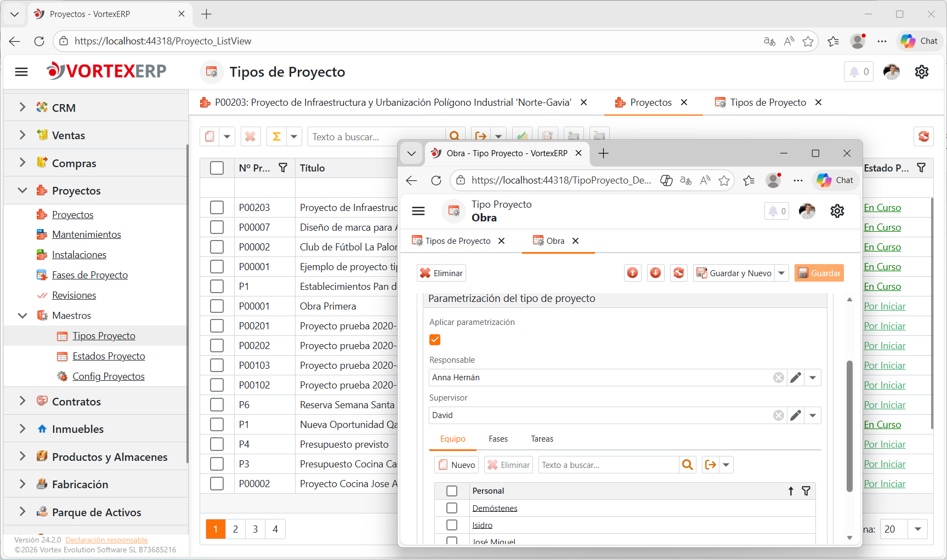Expand the CRM sidebar section

pos(22,107)
